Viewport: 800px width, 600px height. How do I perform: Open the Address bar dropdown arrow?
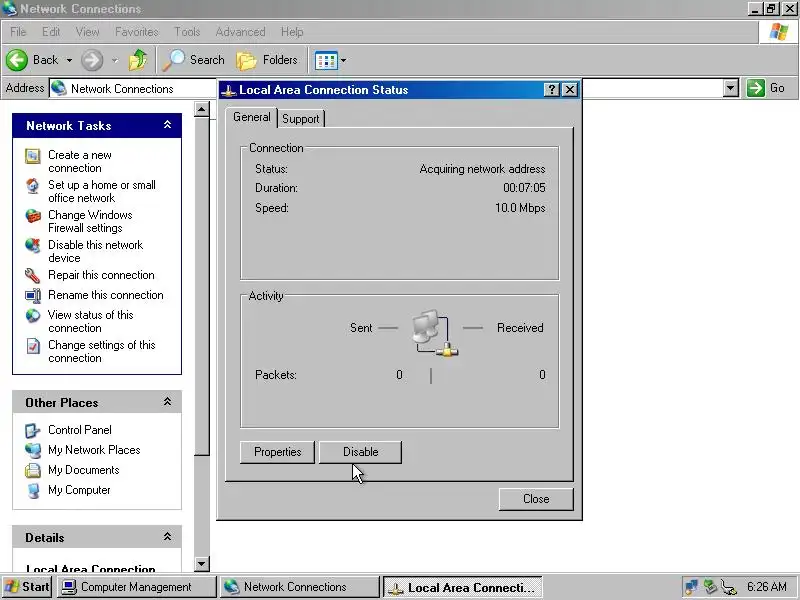pos(731,88)
